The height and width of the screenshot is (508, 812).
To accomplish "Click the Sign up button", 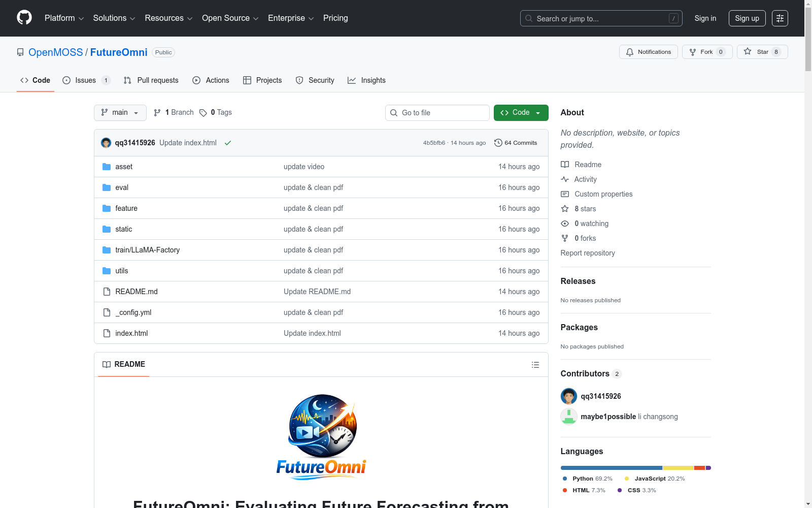I will [747, 18].
